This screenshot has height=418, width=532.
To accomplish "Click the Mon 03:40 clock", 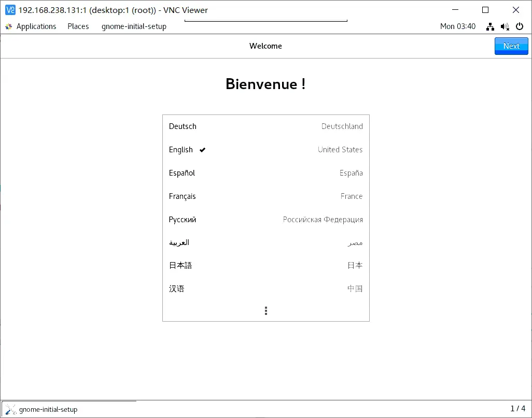I will click(458, 26).
